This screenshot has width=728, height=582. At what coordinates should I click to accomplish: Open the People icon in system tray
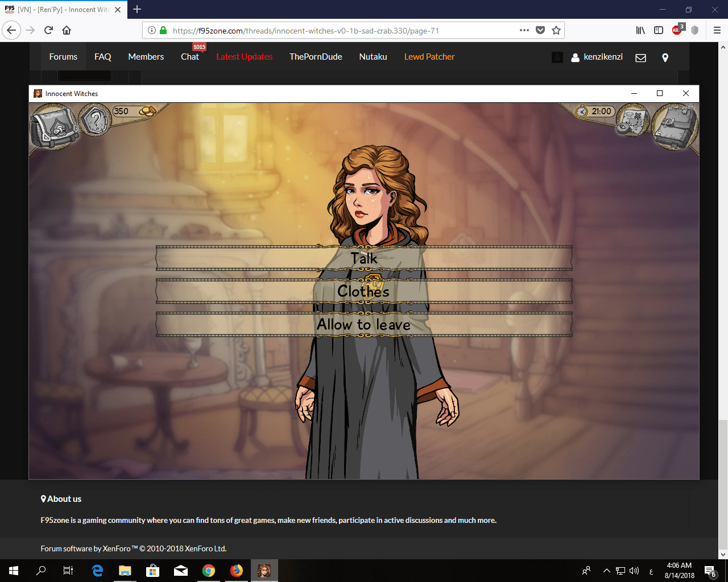pyautogui.click(x=586, y=571)
